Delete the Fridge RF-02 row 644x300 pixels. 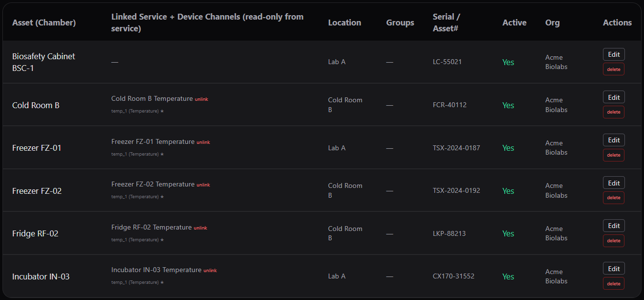[x=614, y=240]
